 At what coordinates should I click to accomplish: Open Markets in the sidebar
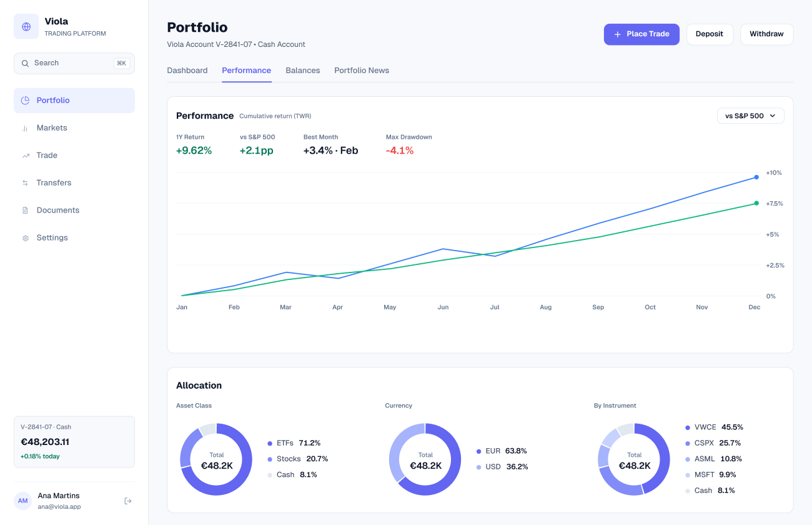pos(74,127)
